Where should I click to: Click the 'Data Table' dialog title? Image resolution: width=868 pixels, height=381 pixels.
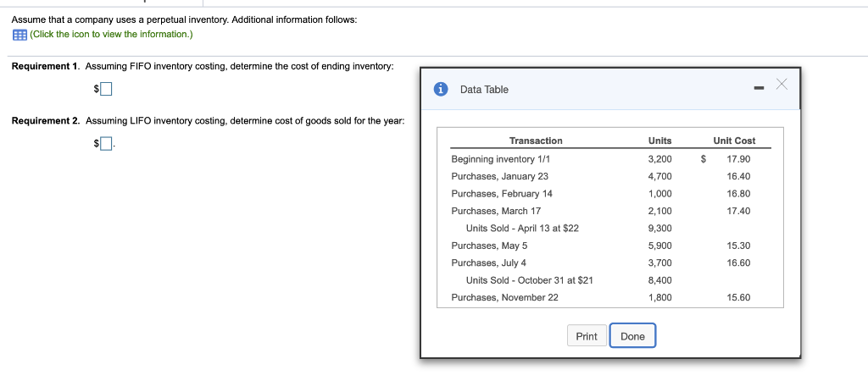484,90
